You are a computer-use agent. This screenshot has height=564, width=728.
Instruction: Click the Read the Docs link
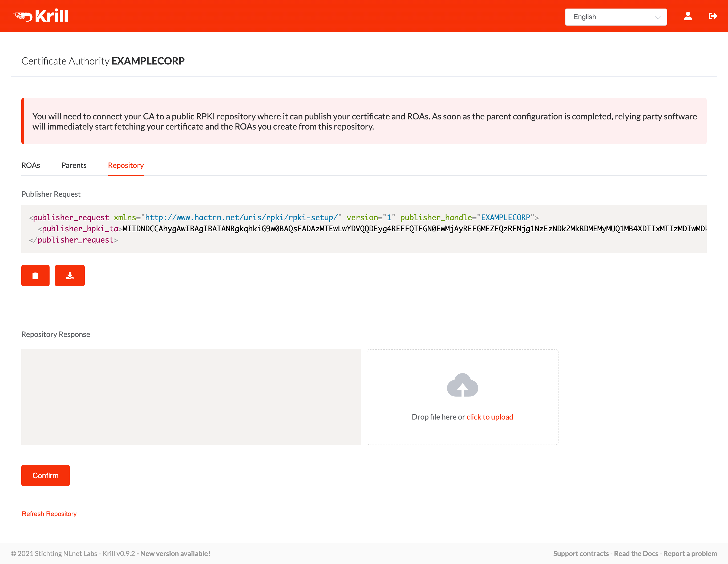[636, 553]
